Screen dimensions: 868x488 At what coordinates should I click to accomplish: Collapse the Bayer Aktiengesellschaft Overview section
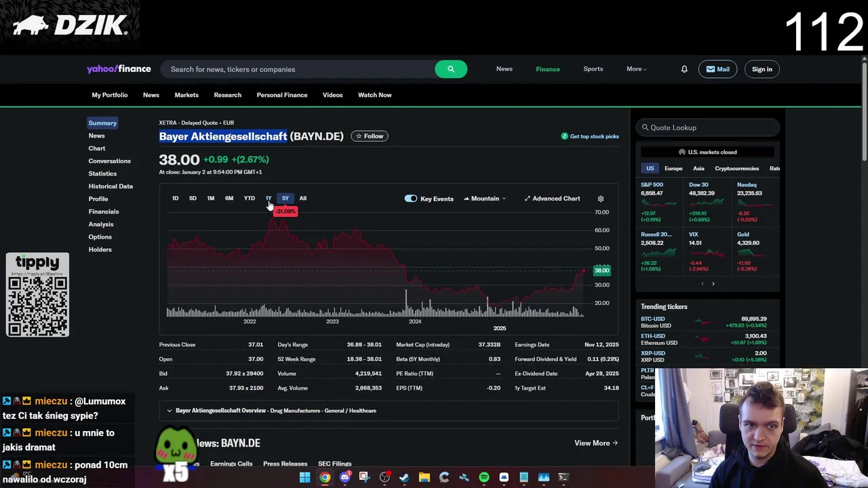(x=389, y=411)
